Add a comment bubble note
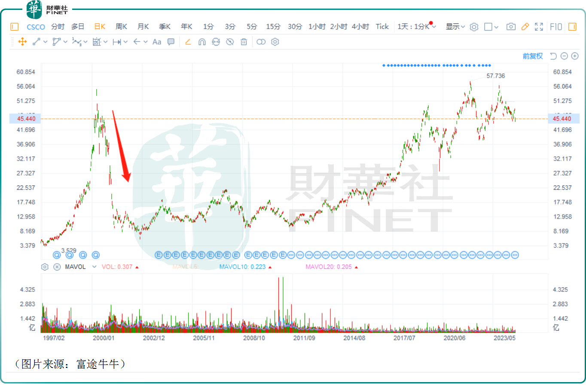This screenshot has width=586, height=392. pos(171,42)
